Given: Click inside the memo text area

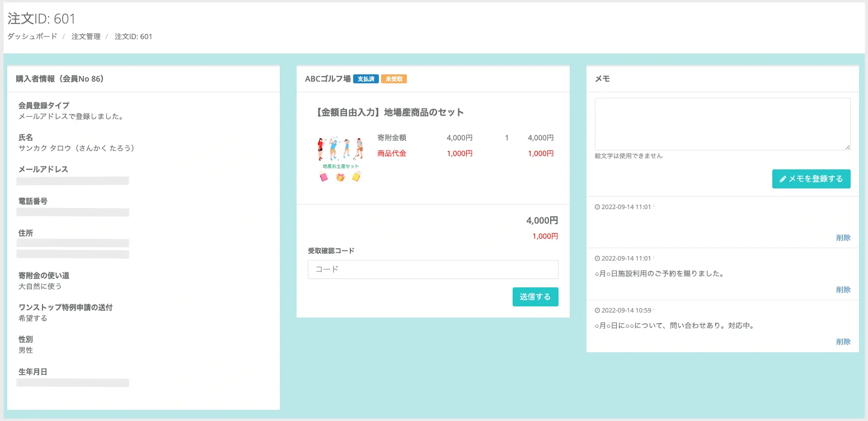Looking at the screenshot, I should (x=722, y=123).
